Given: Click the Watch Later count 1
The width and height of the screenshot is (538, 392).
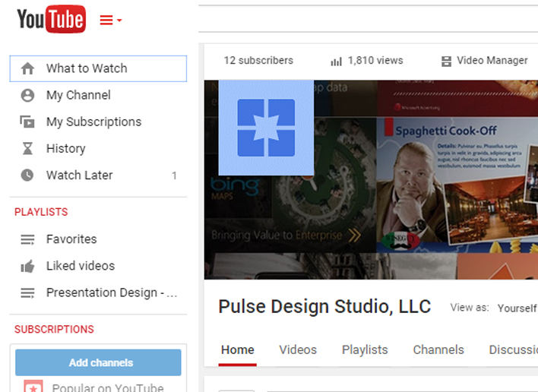Looking at the screenshot, I should tap(174, 175).
